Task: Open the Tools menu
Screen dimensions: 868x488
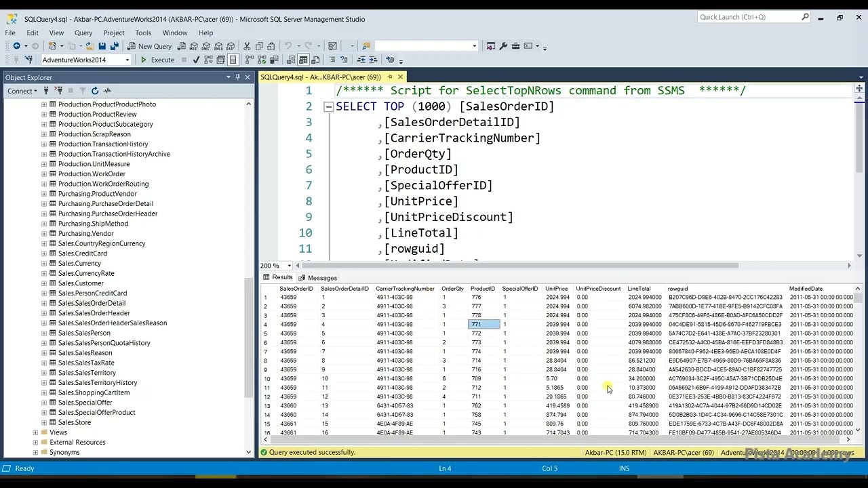Action: coord(143,33)
